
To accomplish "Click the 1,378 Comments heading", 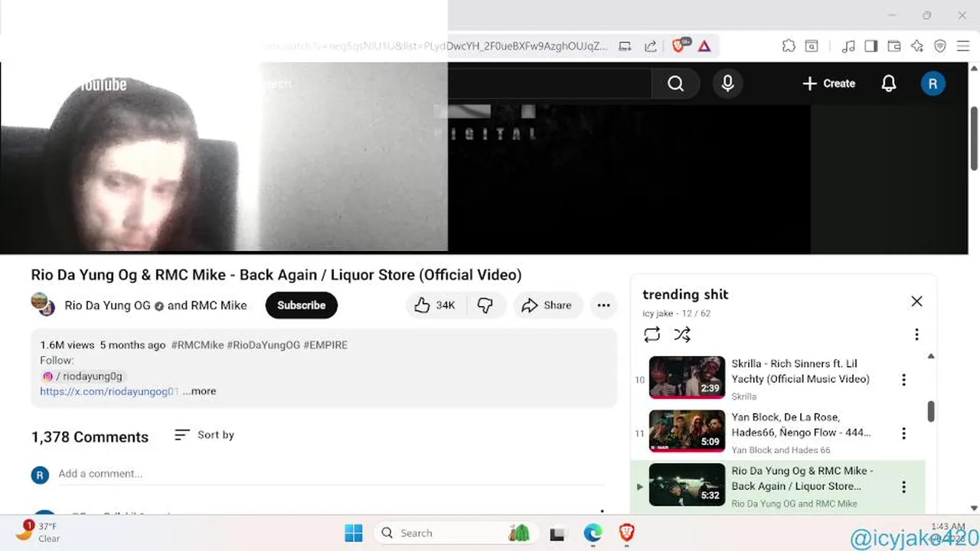I will [90, 437].
